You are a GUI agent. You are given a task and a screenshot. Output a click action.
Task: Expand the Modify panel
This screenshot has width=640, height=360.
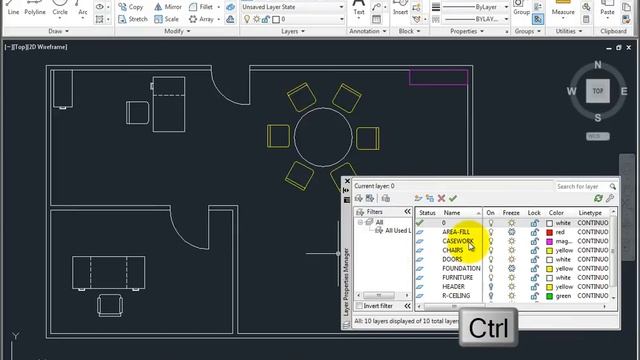tap(177, 31)
